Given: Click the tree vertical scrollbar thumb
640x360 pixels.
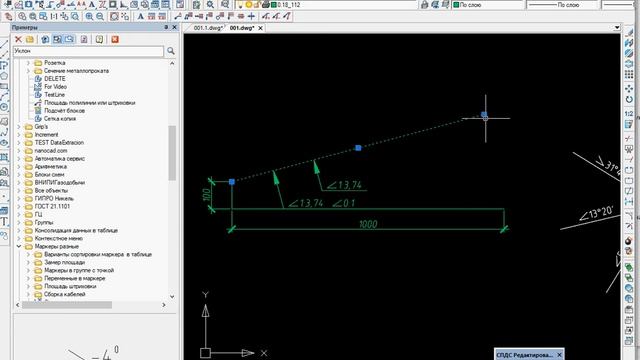Looking at the screenshot, I should pyautogui.click(x=172, y=153).
